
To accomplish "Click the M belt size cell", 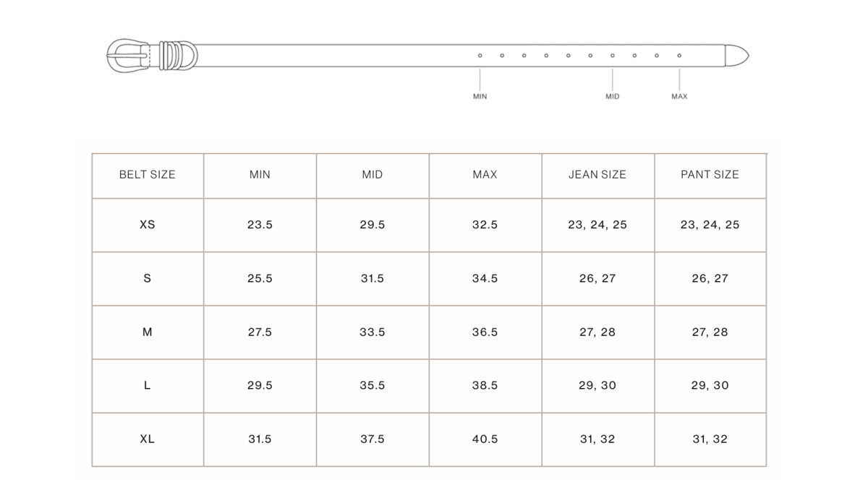I will pos(148,332).
